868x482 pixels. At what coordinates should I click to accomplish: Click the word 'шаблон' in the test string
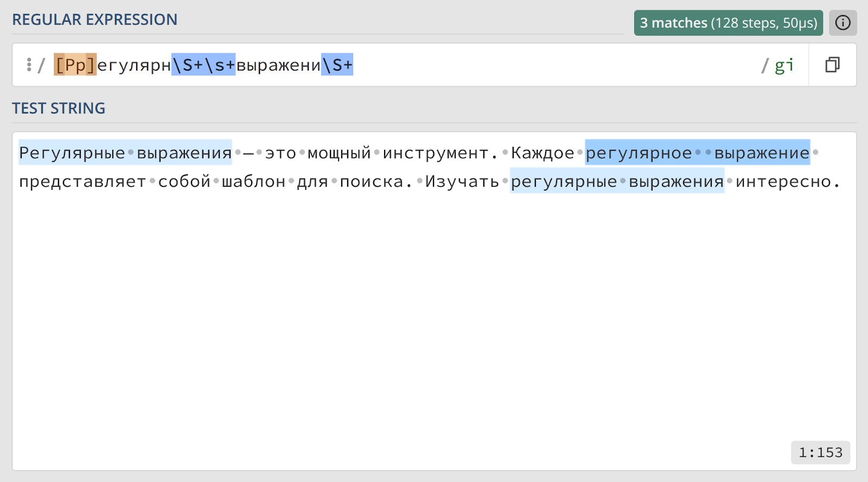tap(253, 181)
